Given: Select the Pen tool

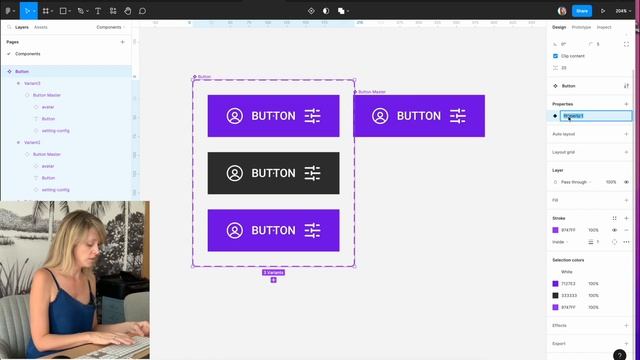Looking at the screenshot, I should click(x=80, y=11).
